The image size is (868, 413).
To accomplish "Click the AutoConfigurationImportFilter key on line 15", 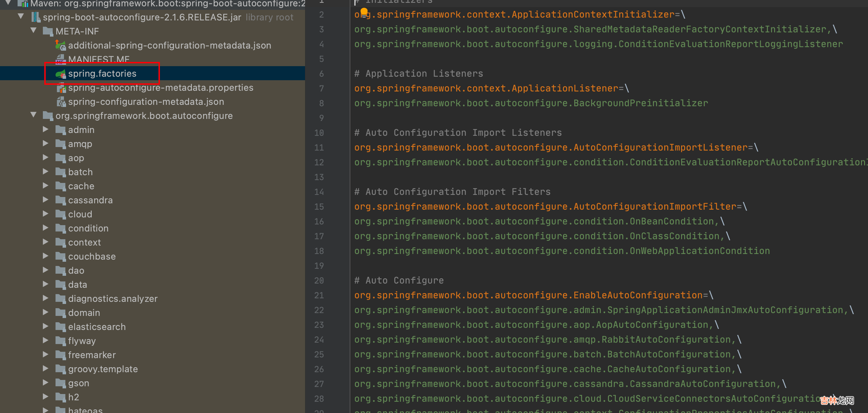I will [545, 206].
